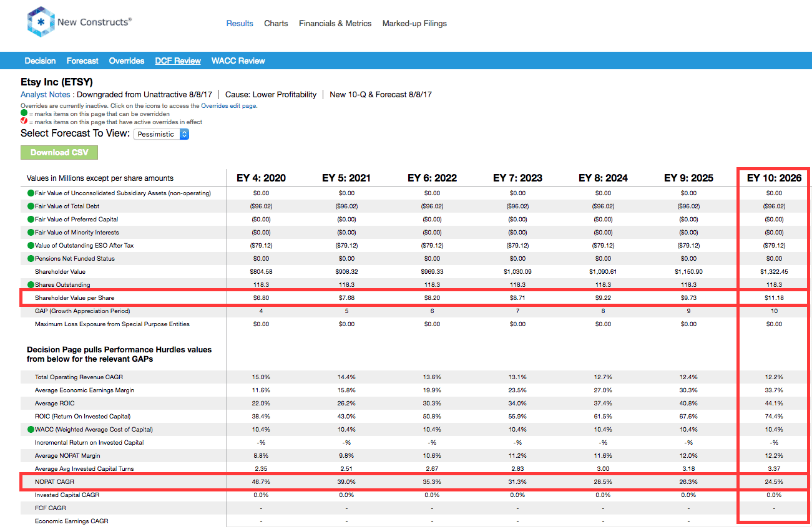The width and height of the screenshot is (812, 527).
Task: Click green override dot for Pensions Net Funded Status
Action: point(31,259)
